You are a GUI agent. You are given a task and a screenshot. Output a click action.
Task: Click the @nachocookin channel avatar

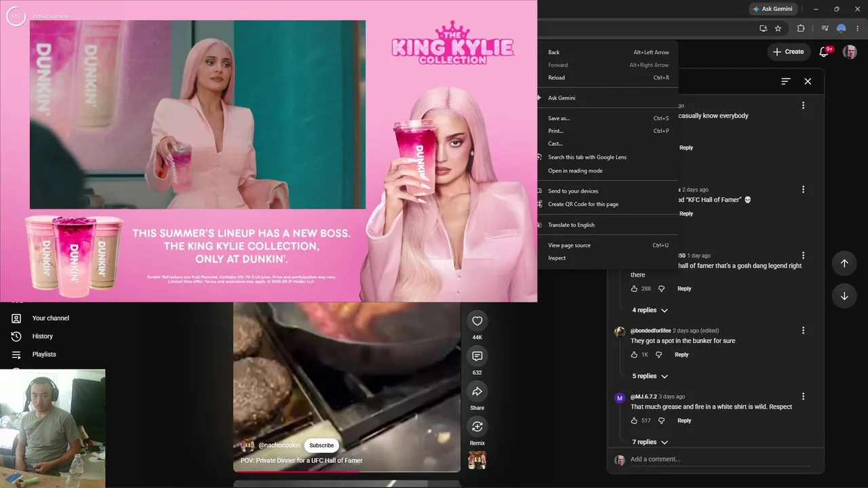click(248, 445)
